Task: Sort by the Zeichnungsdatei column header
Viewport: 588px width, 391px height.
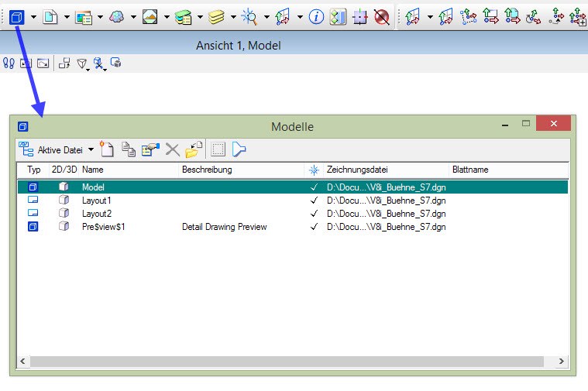Action: 386,170
